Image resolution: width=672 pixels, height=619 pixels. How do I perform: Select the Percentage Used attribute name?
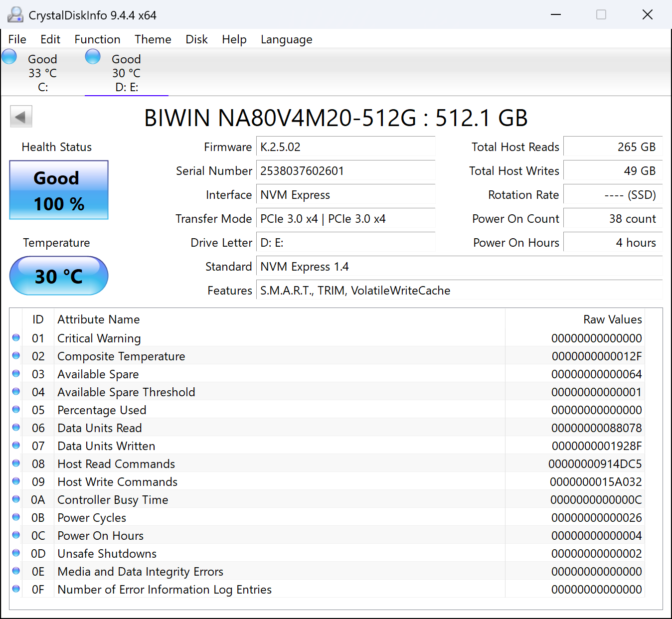[102, 410]
